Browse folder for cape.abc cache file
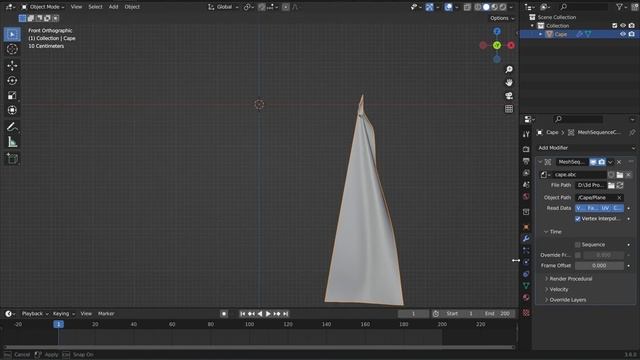 pos(620,175)
